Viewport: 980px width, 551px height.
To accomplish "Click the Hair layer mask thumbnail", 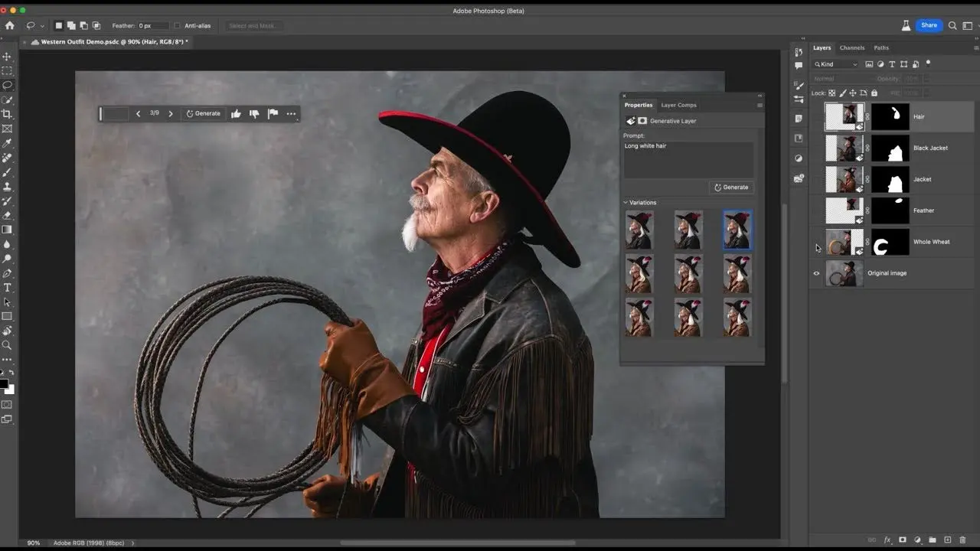I will (x=890, y=117).
